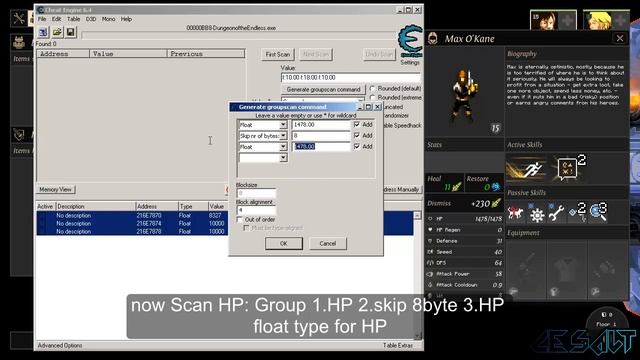Open the weapon equipment slot
This screenshot has height=360, width=640.
(526, 269)
